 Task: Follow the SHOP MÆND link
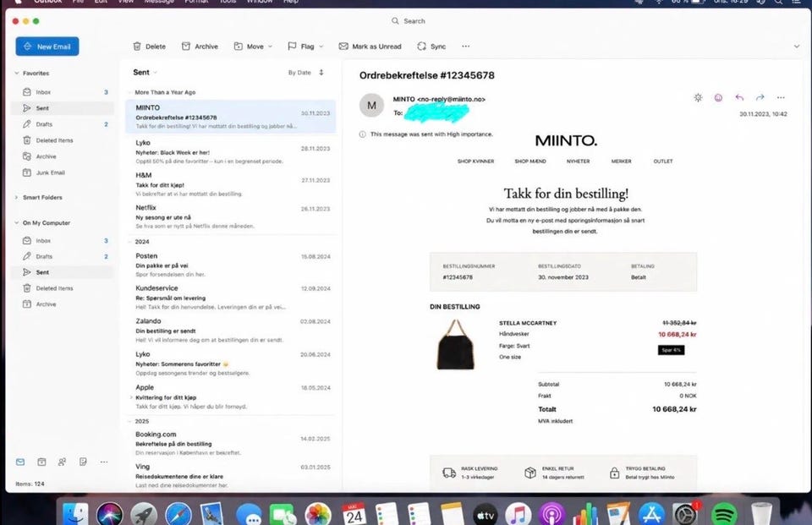tap(530, 161)
